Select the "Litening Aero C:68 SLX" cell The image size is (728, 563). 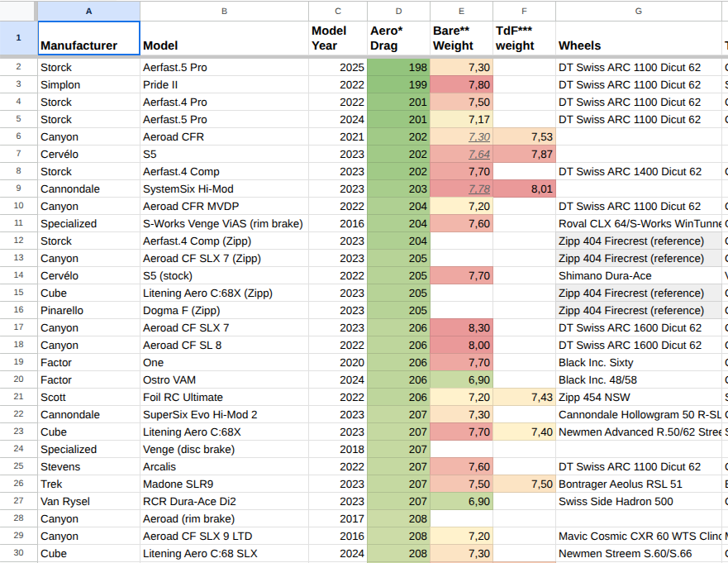coord(224,553)
